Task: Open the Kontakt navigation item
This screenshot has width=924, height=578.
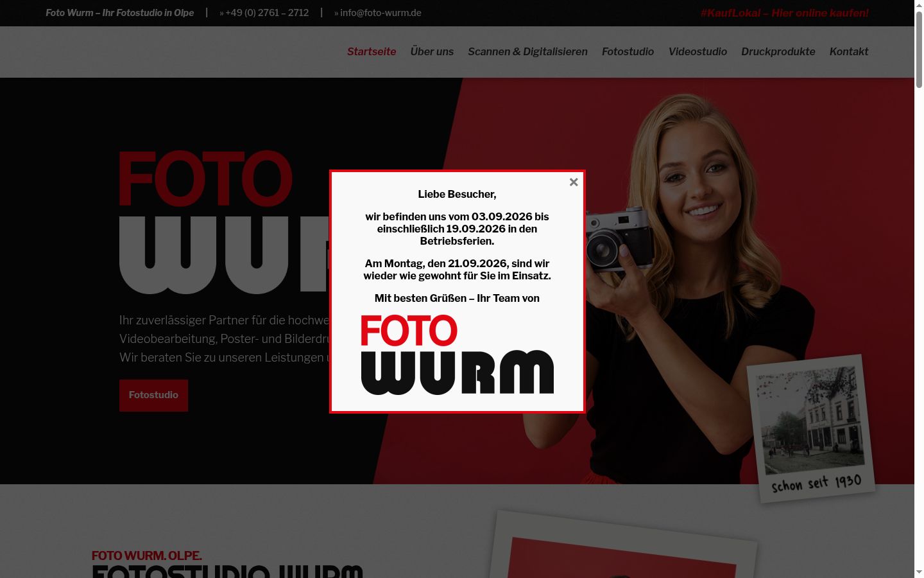Action: click(x=849, y=51)
